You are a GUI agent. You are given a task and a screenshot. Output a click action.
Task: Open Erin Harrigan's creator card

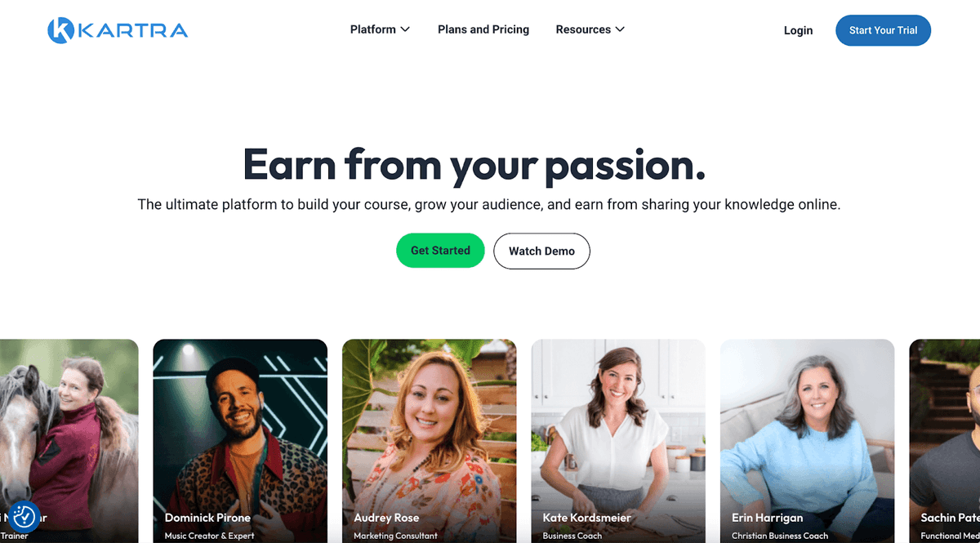[807, 441]
